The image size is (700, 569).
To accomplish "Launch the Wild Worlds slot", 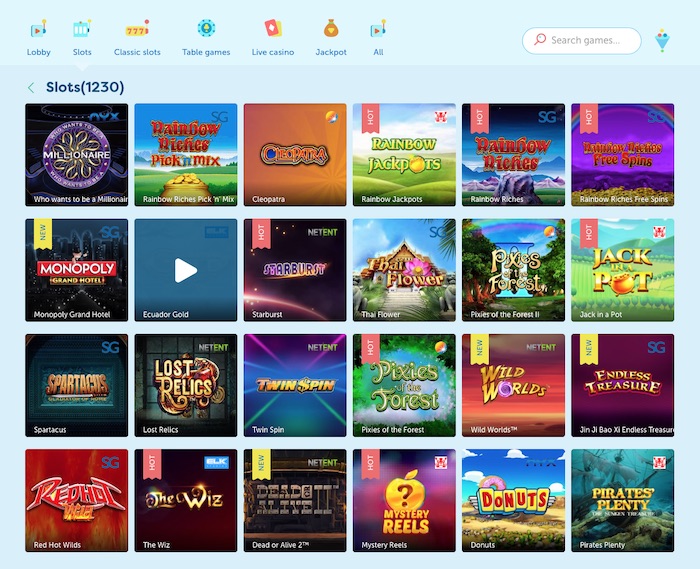I will tap(513, 385).
